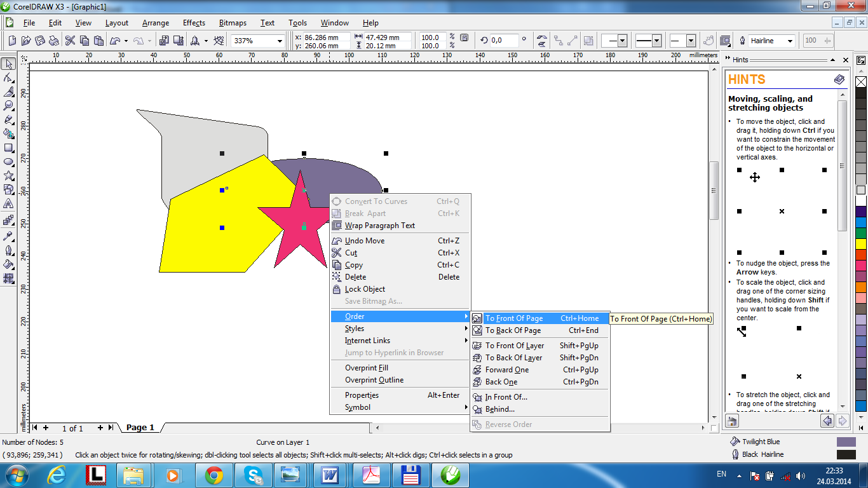
Task: Click the green swatch in palette
Action: 861,233
